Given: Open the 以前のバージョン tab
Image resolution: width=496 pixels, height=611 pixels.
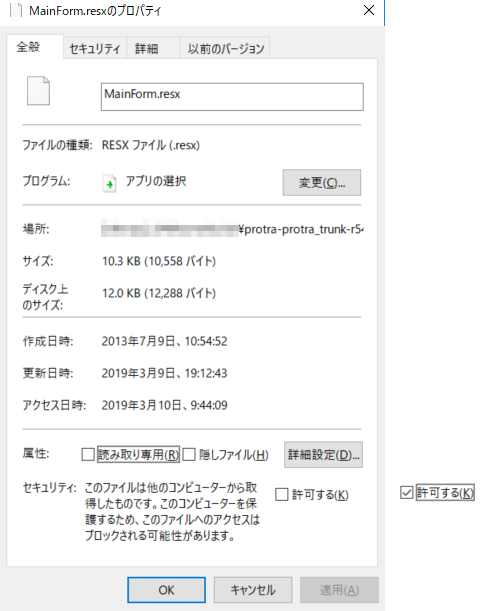Looking at the screenshot, I should click(x=226, y=49).
